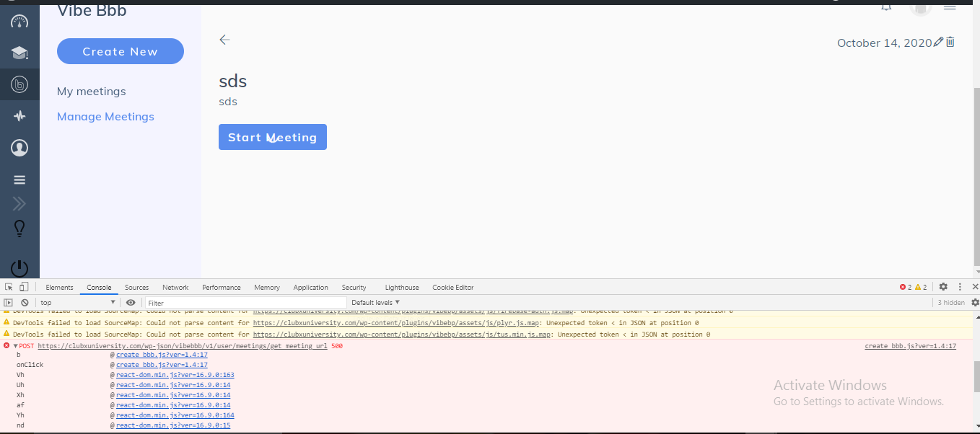Open the Default levels dropdown
Viewport: 980px width, 434px height.
click(375, 303)
